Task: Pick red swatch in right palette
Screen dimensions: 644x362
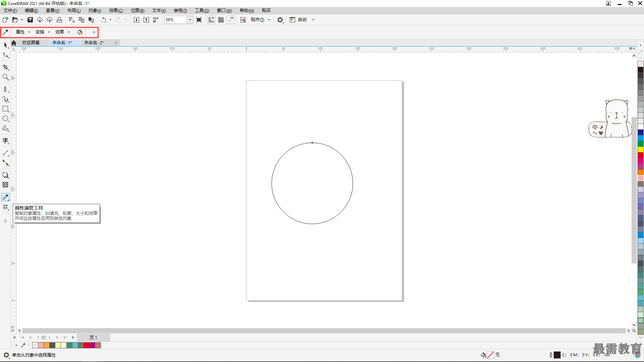Action: click(641, 155)
